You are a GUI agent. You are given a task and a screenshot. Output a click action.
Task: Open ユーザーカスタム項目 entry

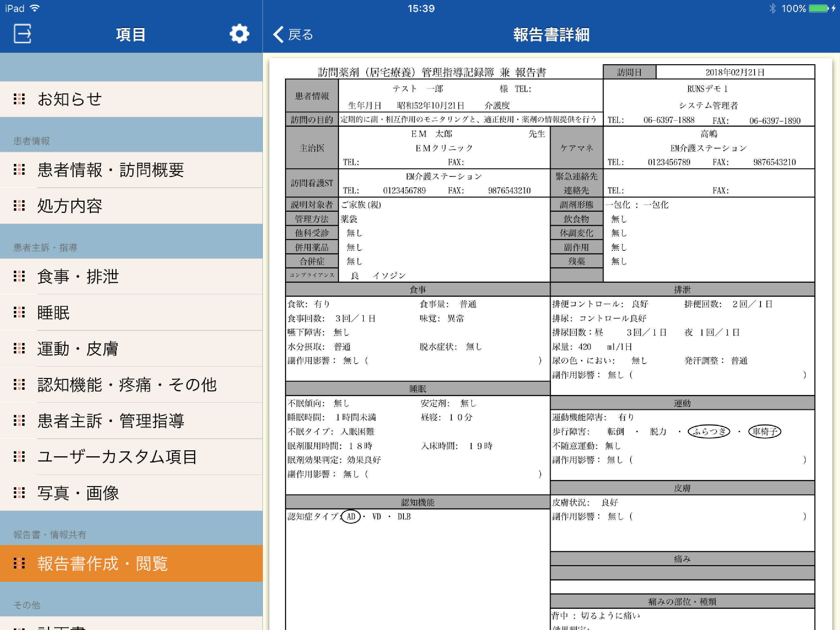[x=117, y=457]
